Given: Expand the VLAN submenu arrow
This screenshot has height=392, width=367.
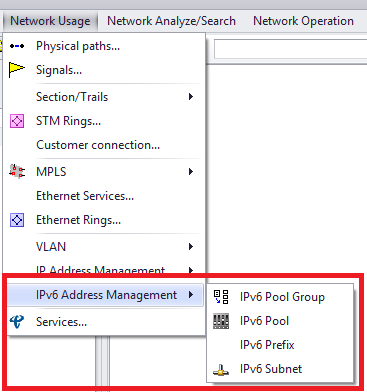Looking at the screenshot, I should click(191, 247).
